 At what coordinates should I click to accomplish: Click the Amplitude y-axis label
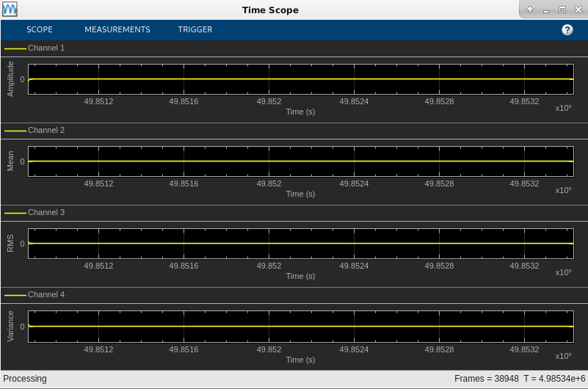click(x=10, y=79)
